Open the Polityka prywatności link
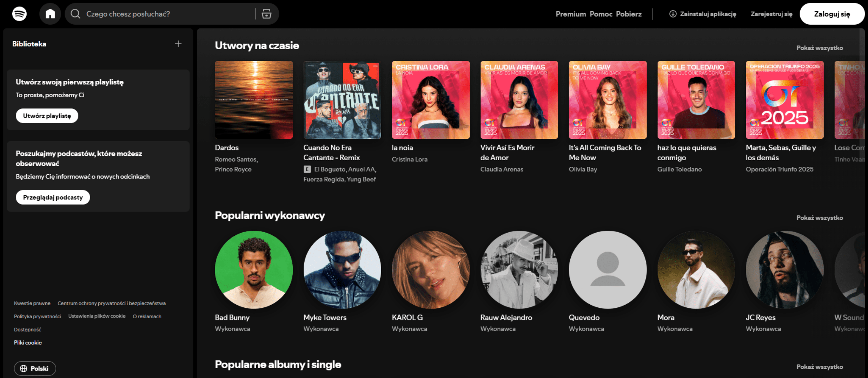Screen dimensions: 868x378 (37, 317)
